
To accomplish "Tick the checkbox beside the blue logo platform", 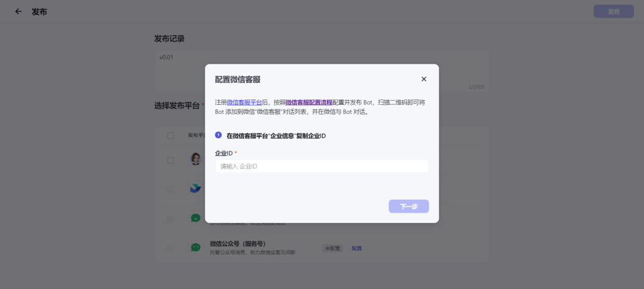I will tap(169, 189).
